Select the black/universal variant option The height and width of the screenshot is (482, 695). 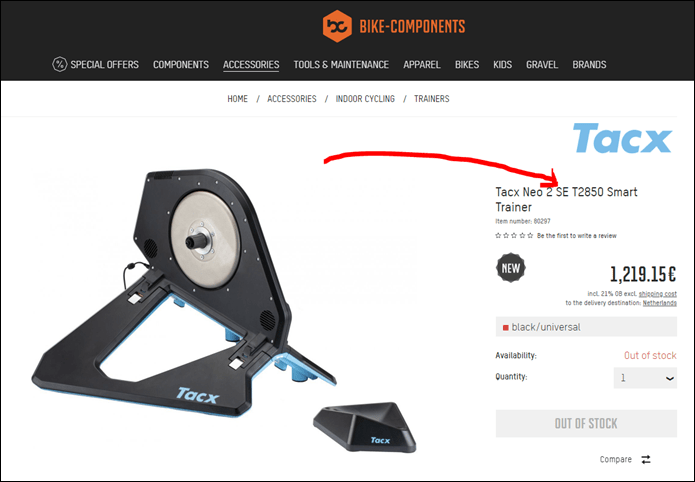(586, 327)
